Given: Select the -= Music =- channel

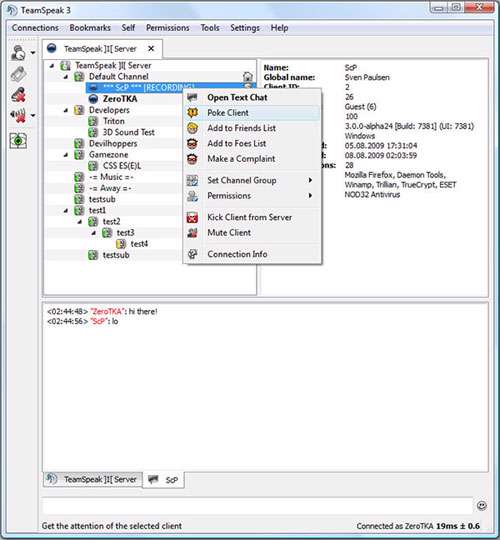Looking at the screenshot, I should click(x=111, y=177).
